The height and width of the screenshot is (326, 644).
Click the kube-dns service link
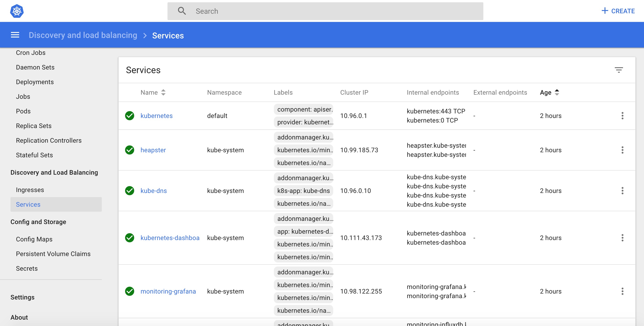(154, 190)
